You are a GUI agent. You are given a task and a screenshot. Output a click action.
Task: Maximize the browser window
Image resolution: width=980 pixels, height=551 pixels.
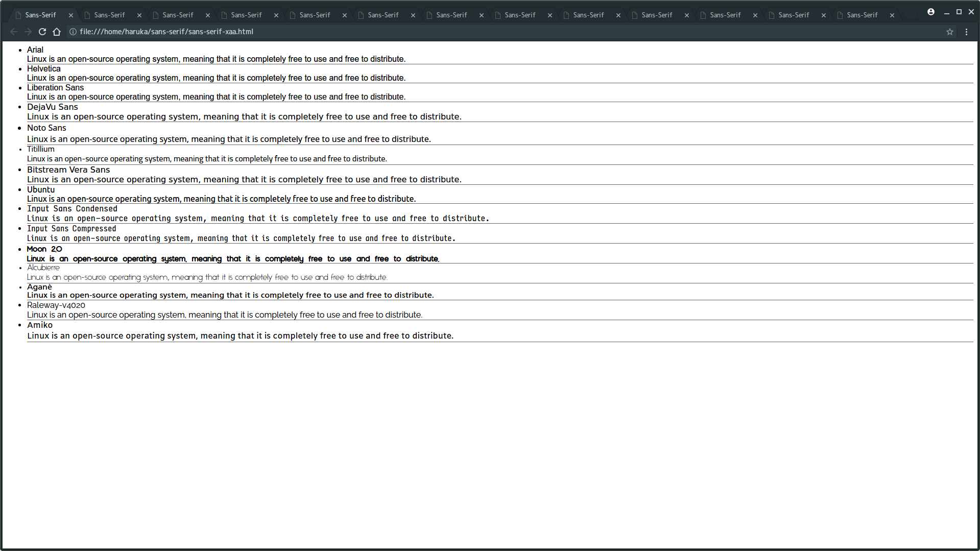click(959, 12)
